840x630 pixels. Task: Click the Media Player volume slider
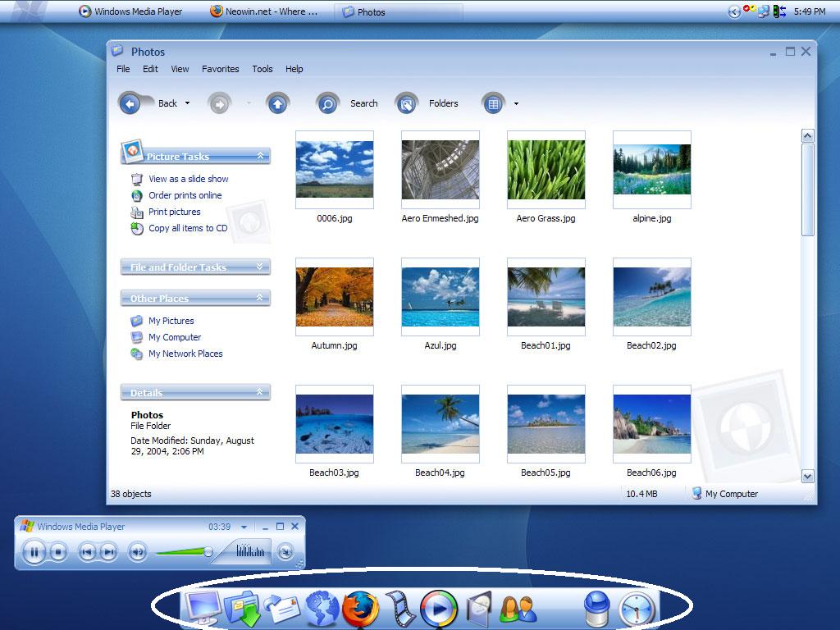point(184,552)
